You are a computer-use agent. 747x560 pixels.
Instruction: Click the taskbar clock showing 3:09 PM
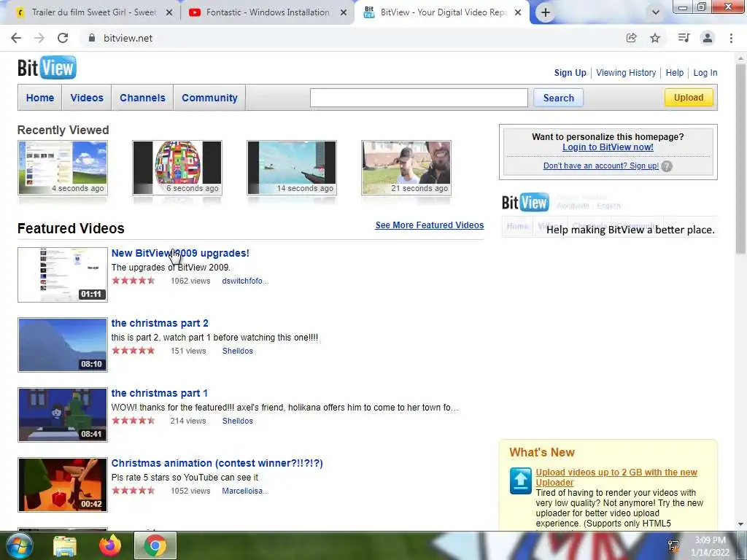coord(710,546)
